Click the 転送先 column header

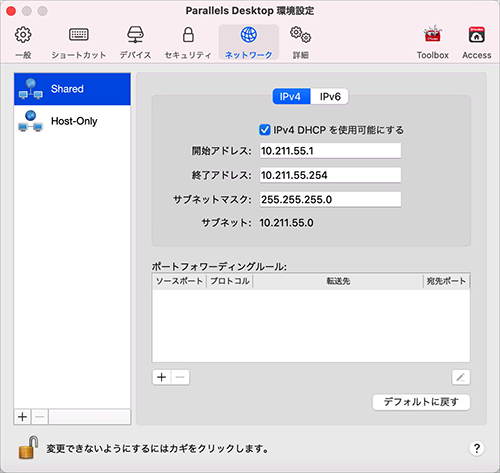(x=338, y=281)
